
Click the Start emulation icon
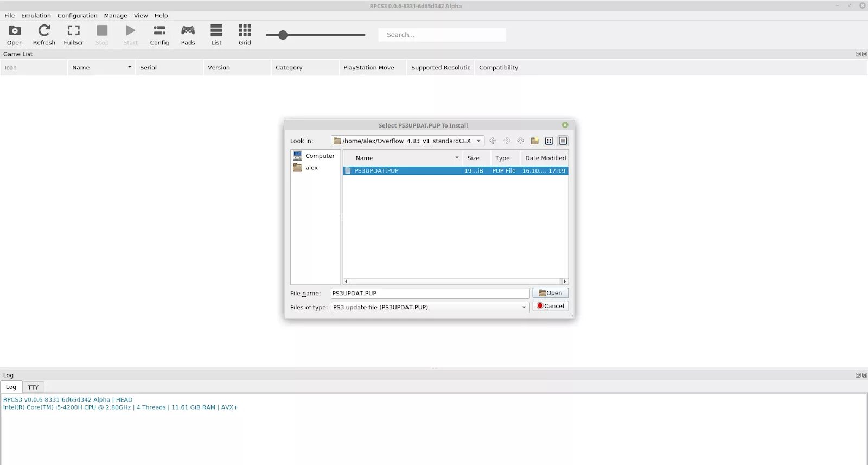tap(130, 35)
